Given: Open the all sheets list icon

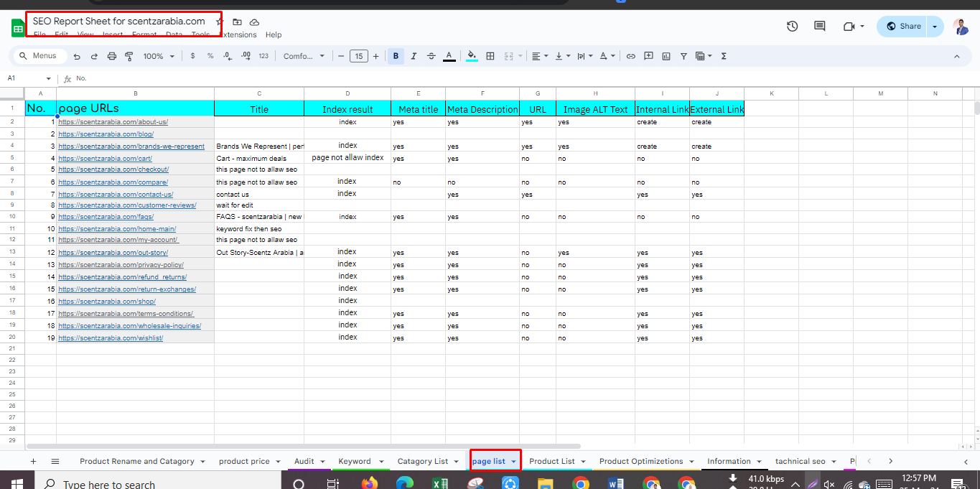Looking at the screenshot, I should point(55,461).
